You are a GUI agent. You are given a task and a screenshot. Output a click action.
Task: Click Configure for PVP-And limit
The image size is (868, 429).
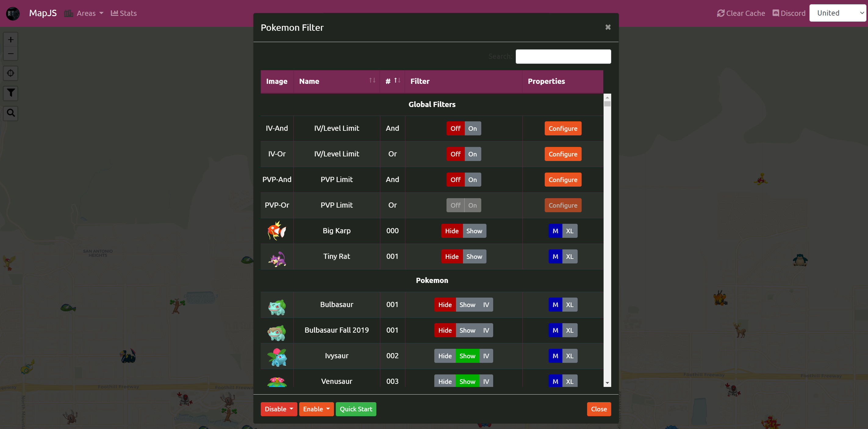pos(563,180)
